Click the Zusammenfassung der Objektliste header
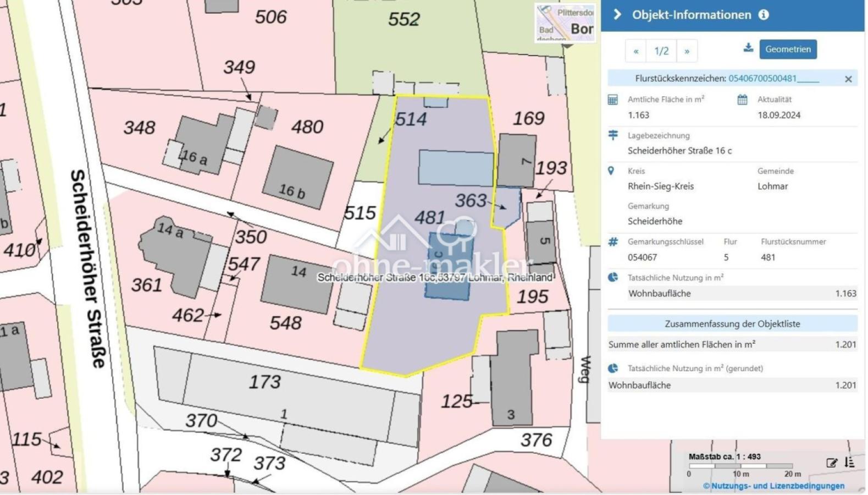Screen dimensions: 868x495 pyautogui.click(x=732, y=323)
